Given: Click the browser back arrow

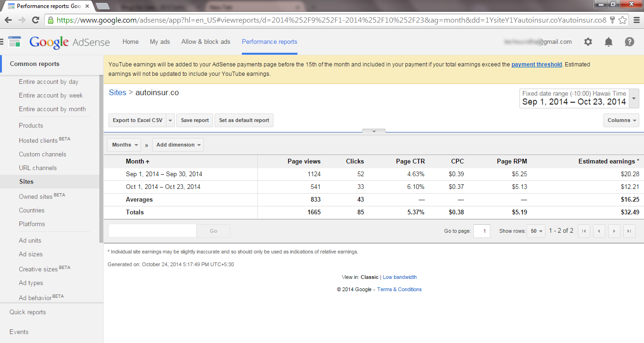Looking at the screenshot, I should point(8,20).
